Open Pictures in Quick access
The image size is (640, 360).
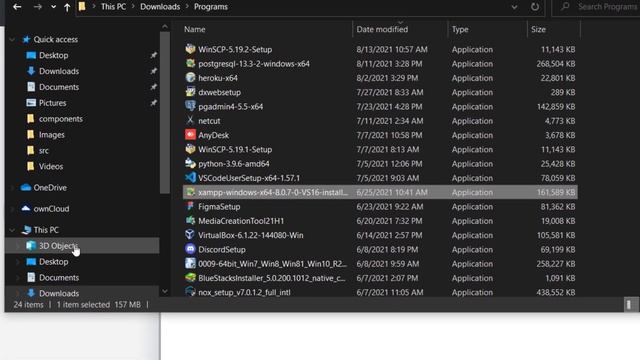(x=52, y=103)
